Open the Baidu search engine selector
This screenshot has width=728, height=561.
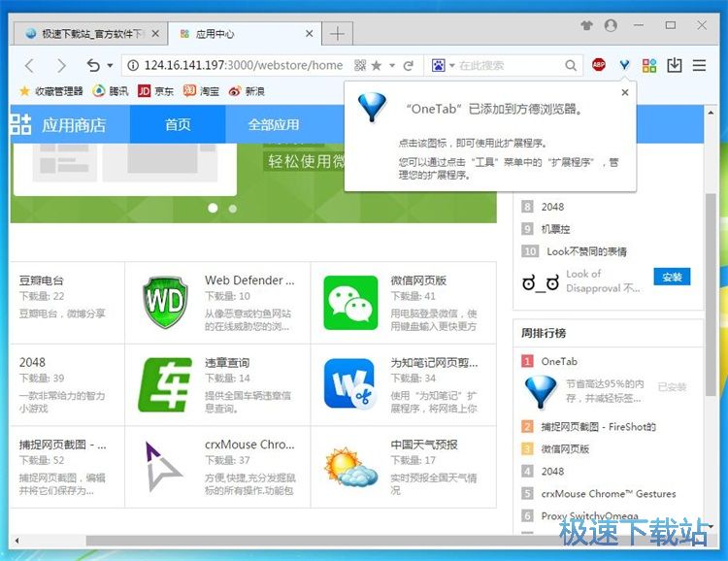[442, 65]
